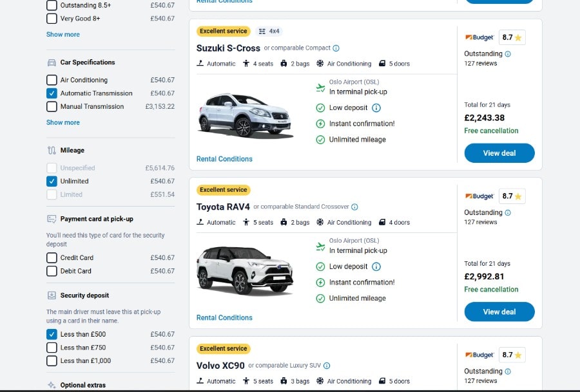
Task: Click 127 reviews on Toyota RAV4 card
Action: coord(481,222)
